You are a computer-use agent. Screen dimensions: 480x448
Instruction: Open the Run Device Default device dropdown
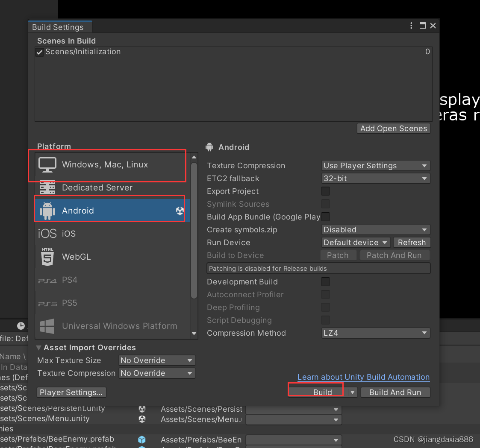356,243
